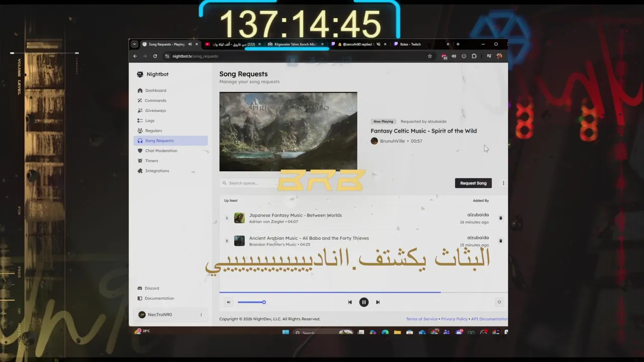Open the Windows Start menu
644x362 pixels.
tap(286, 332)
